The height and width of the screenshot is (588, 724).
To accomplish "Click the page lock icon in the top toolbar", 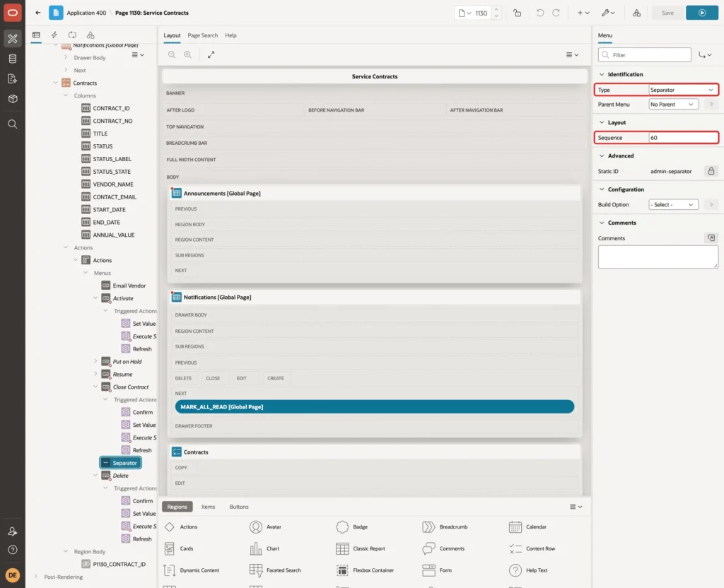I will coord(517,13).
